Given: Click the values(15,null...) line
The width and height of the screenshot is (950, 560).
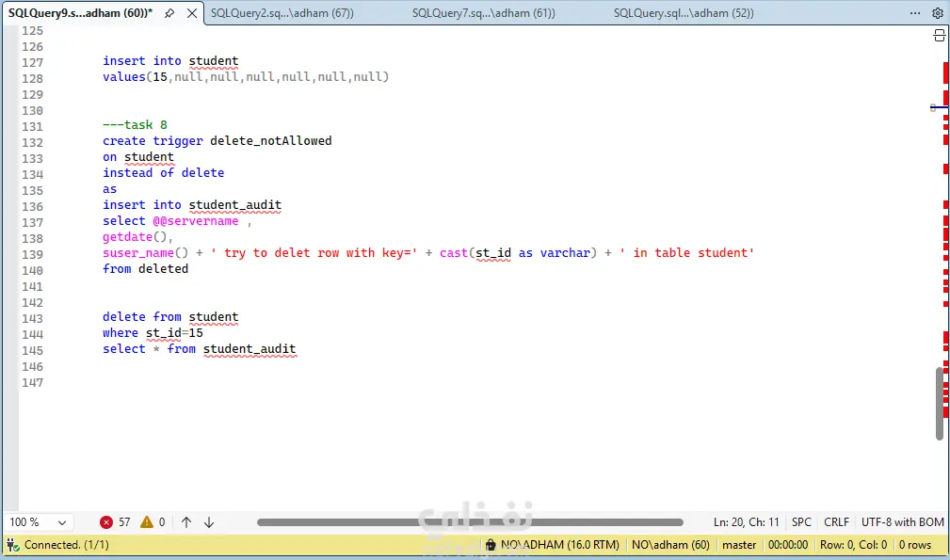Looking at the screenshot, I should [246, 77].
